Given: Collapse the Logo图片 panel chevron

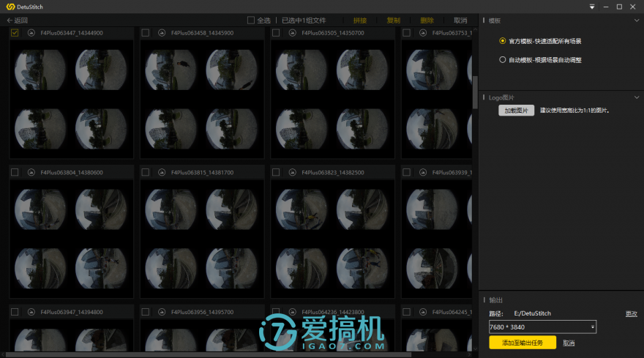Looking at the screenshot, I should tap(637, 97).
